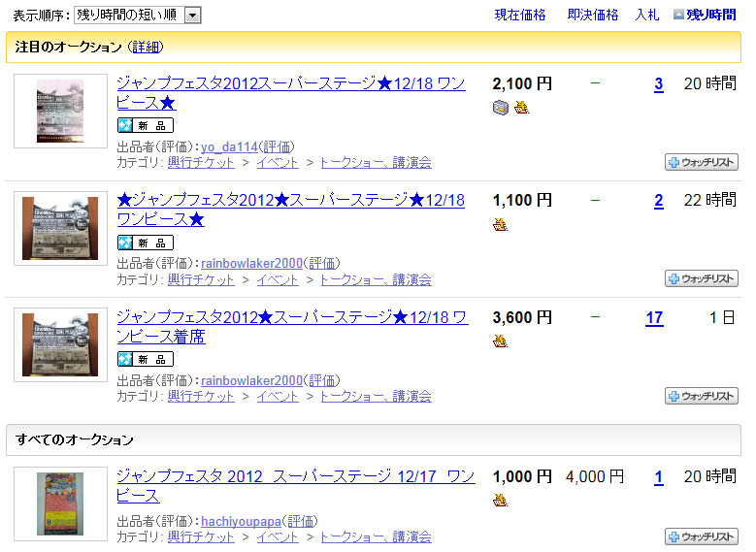Add 2,100円 auction to ウォッチリスト

tap(702, 162)
